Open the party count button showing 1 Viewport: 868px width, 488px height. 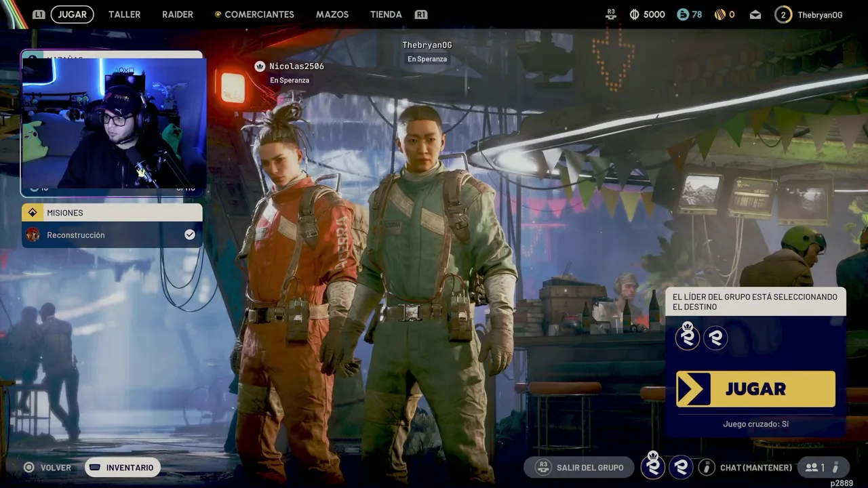pyautogui.click(x=823, y=468)
